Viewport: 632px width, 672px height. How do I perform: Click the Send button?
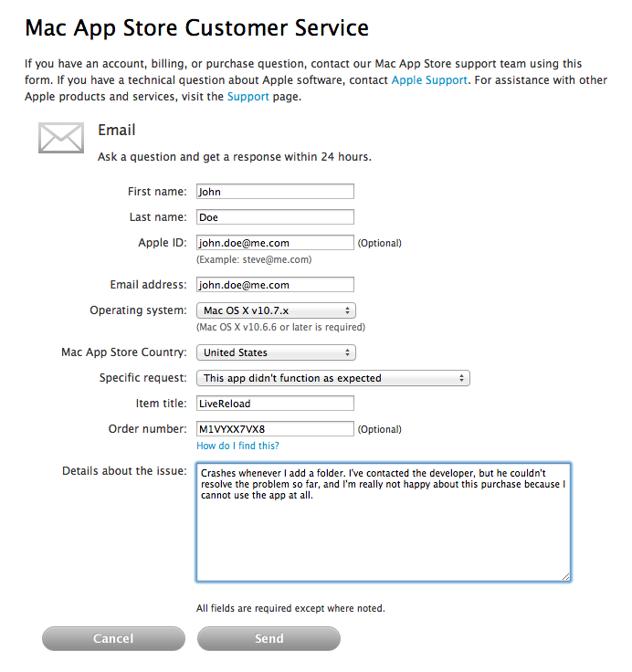269,638
